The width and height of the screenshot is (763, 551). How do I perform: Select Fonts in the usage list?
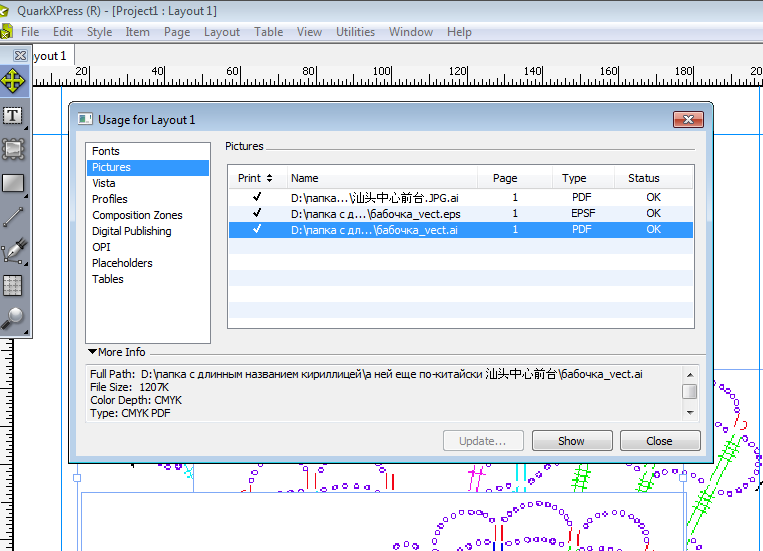coord(148,151)
